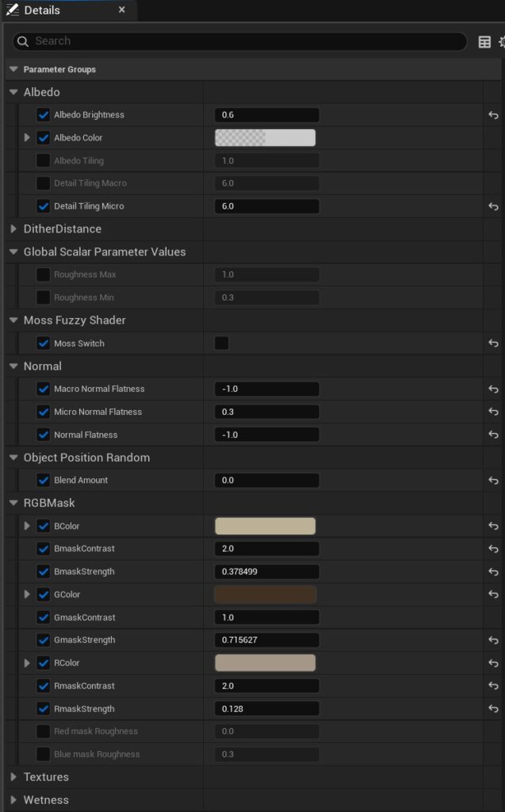Reset Blend Amount with the revert arrow

pyautogui.click(x=493, y=480)
